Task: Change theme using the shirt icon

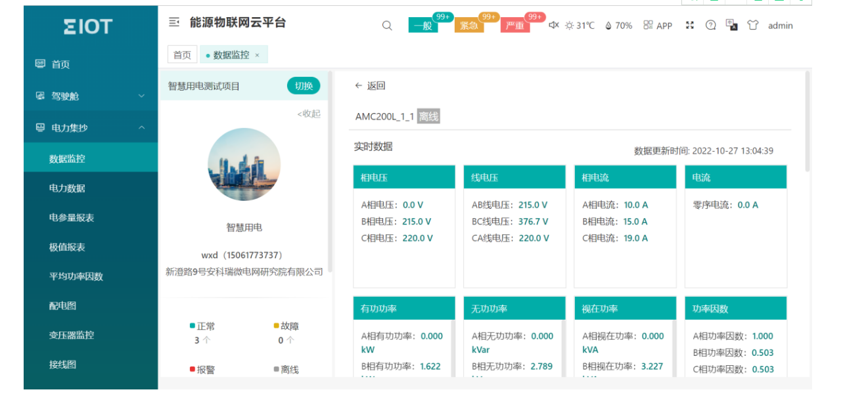Action: [753, 25]
